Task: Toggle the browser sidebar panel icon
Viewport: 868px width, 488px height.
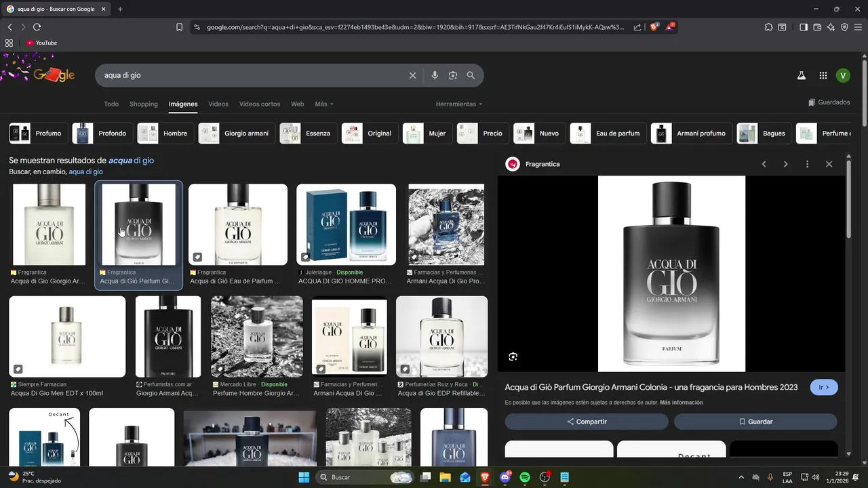Action: 804,27
